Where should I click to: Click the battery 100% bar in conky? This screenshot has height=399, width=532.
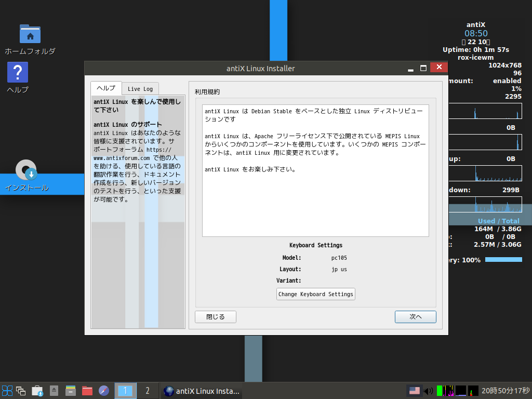(x=503, y=260)
